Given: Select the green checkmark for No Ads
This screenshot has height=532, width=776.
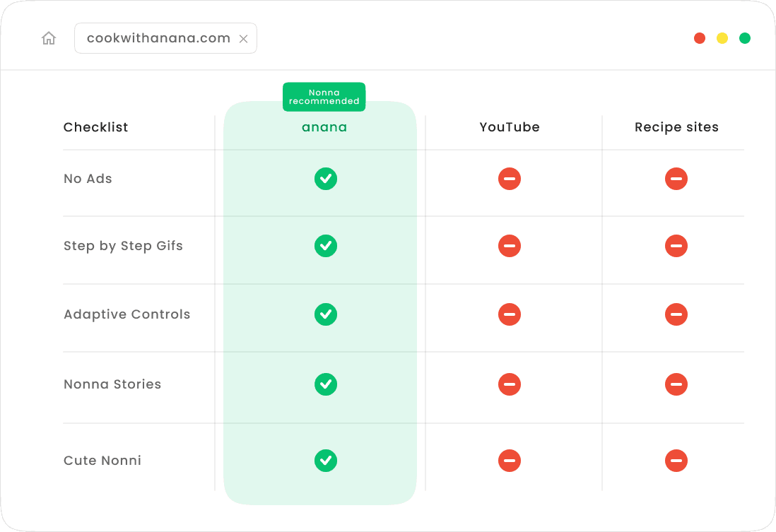Looking at the screenshot, I should (x=326, y=179).
